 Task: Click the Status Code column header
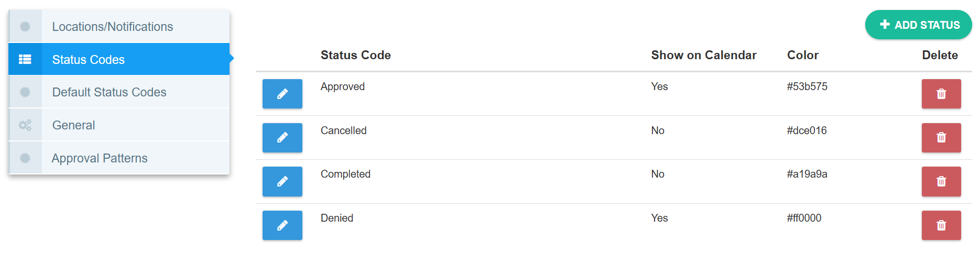355,55
